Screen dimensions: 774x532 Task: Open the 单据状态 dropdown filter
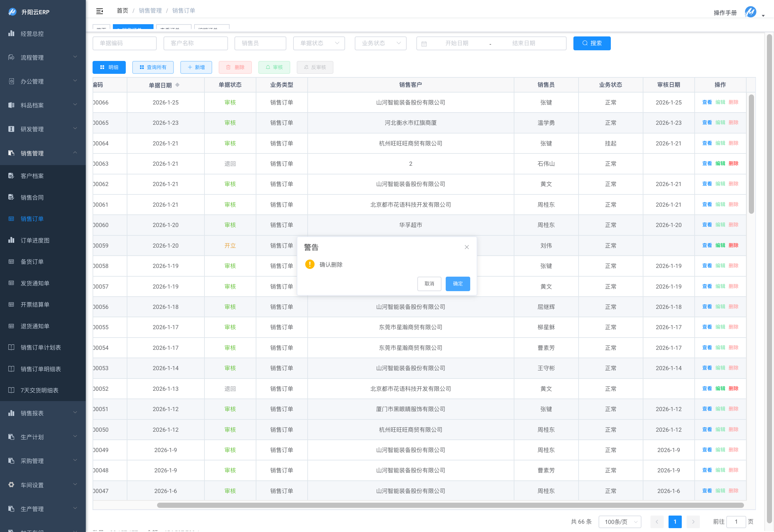(x=319, y=43)
